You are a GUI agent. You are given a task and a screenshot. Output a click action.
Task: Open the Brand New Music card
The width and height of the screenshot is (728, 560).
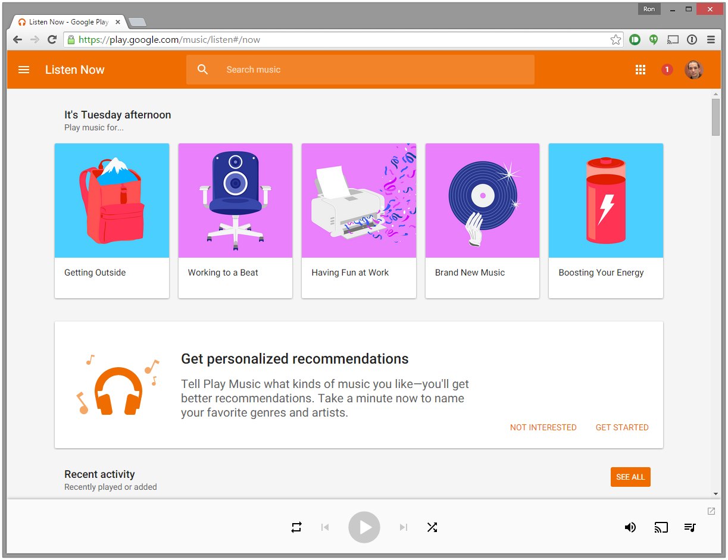[482, 221]
